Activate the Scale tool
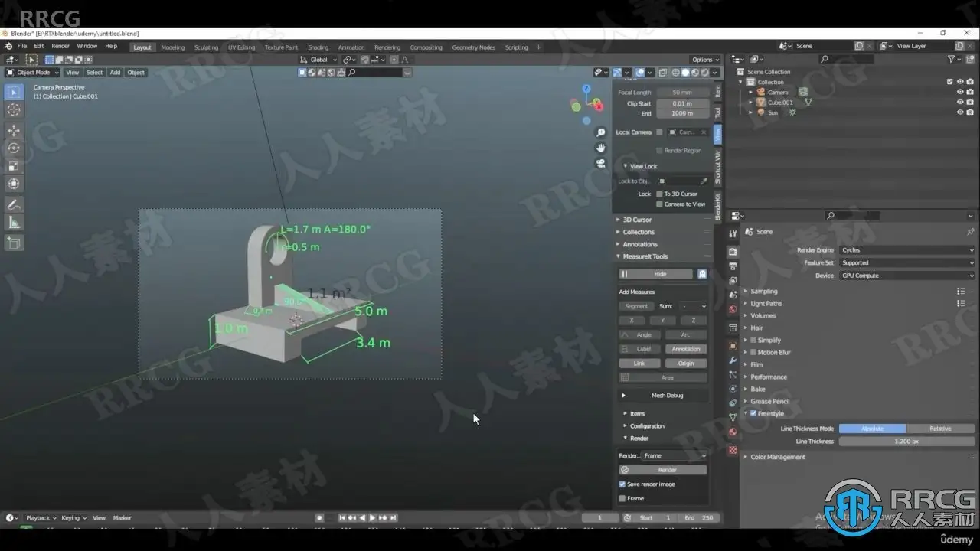 (14, 166)
